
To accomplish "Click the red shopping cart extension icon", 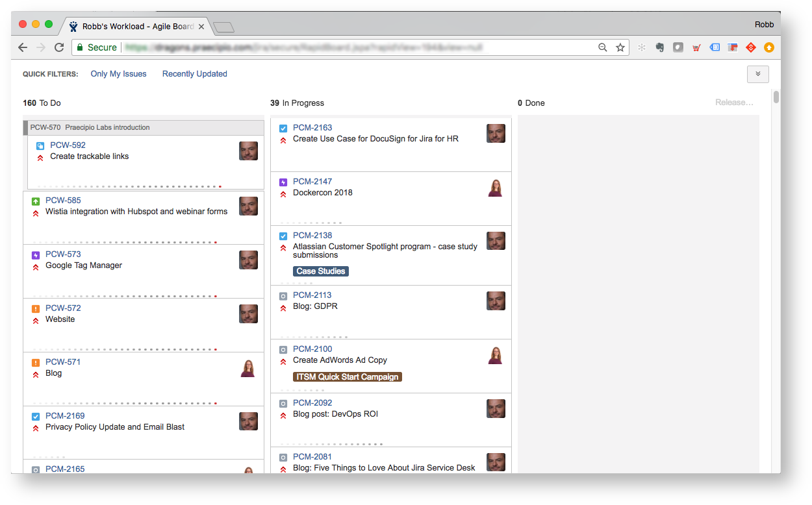I will 696,47.
